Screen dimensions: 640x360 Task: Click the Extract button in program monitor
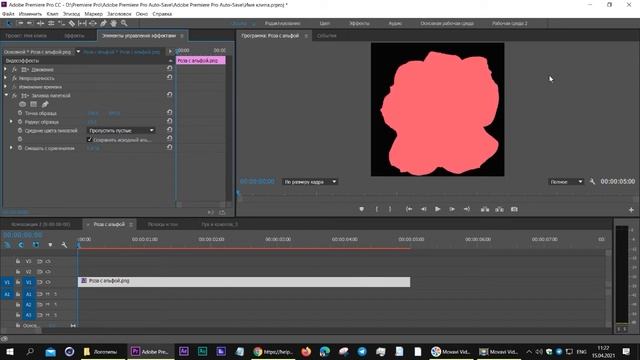[x=500, y=209]
